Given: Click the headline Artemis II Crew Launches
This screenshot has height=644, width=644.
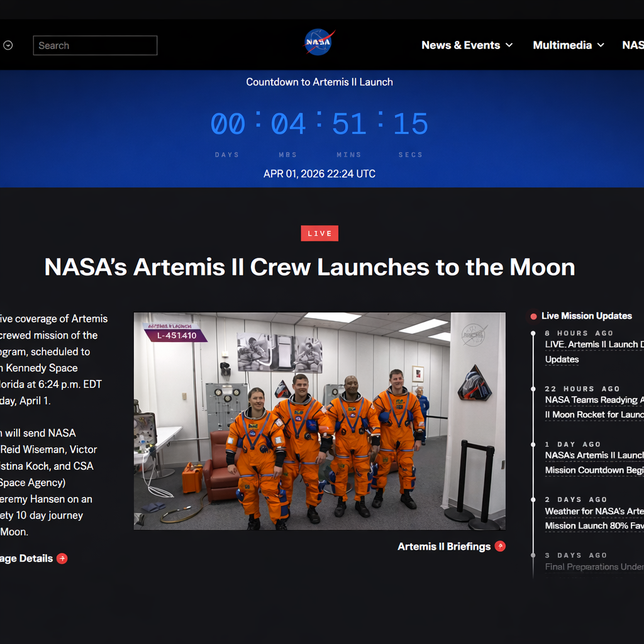Looking at the screenshot, I should (x=309, y=267).
